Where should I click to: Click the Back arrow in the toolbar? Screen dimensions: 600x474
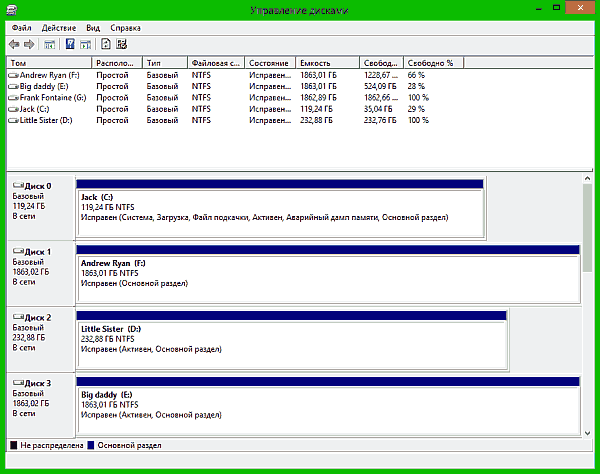pyautogui.click(x=15, y=44)
